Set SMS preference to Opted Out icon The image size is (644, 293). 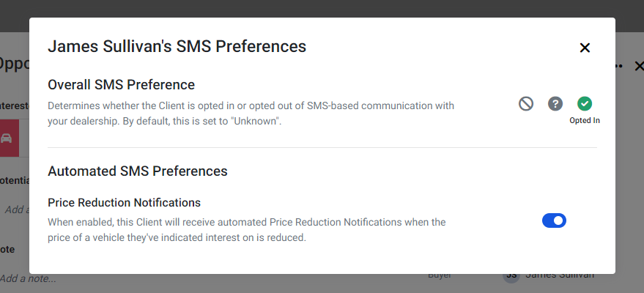[526, 104]
